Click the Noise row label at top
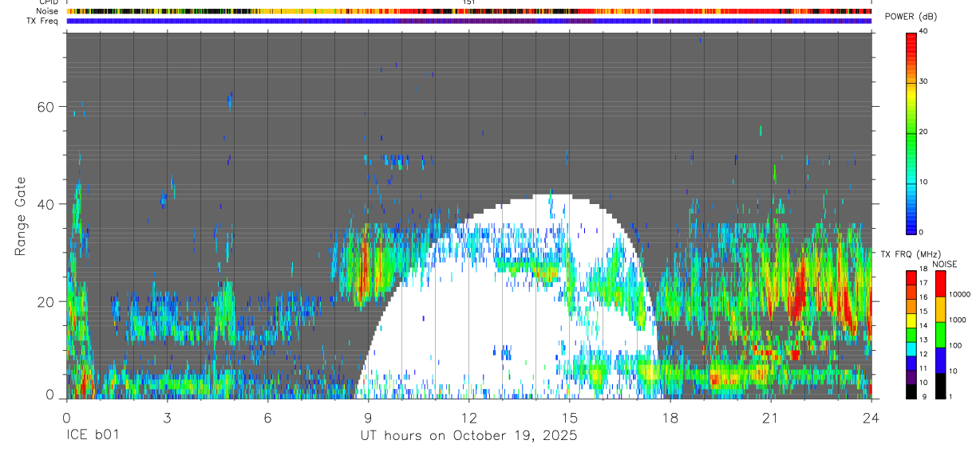The image size is (980, 452). coord(48,11)
